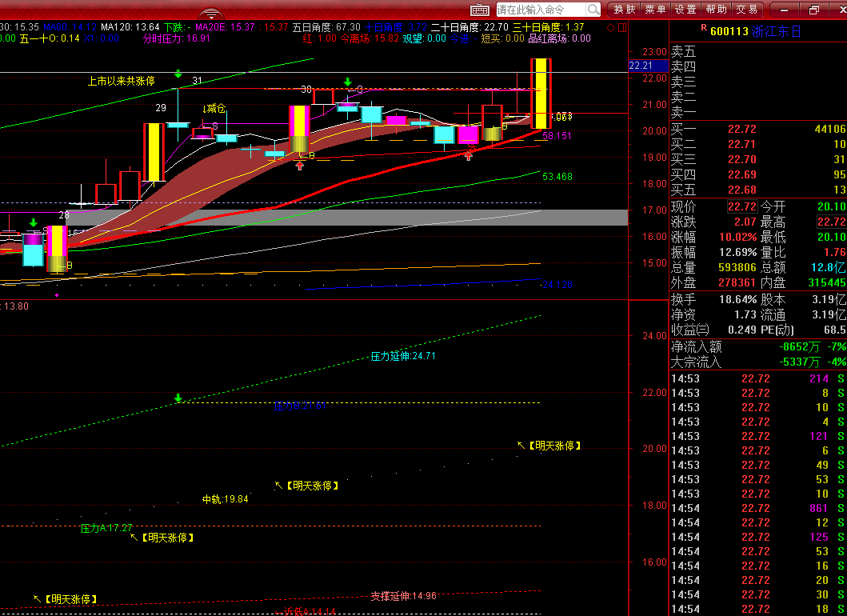Click stock name 浙江东日
Image resolution: width=847 pixels, height=616 pixels.
point(777,32)
